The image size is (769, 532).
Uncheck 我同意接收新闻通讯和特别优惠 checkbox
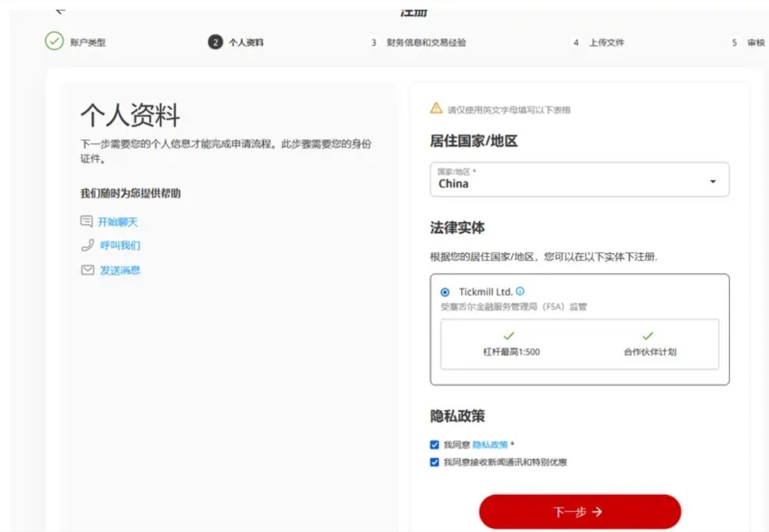[x=434, y=462]
